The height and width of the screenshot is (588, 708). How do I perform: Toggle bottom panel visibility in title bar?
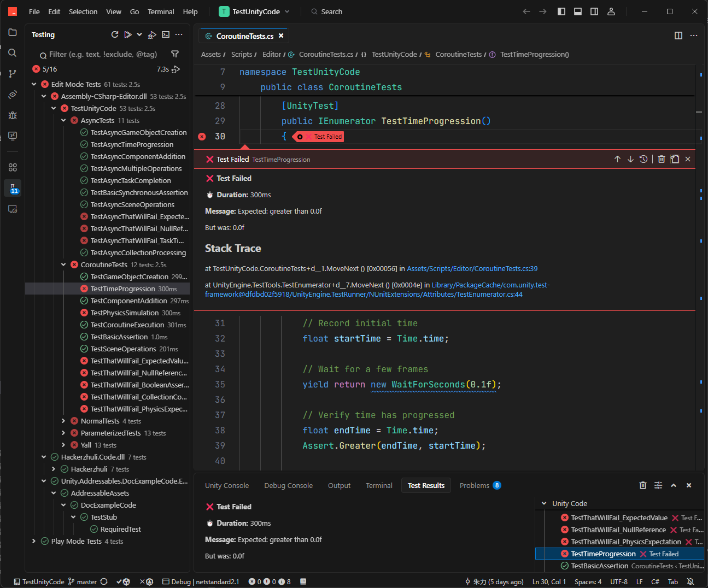(578, 11)
